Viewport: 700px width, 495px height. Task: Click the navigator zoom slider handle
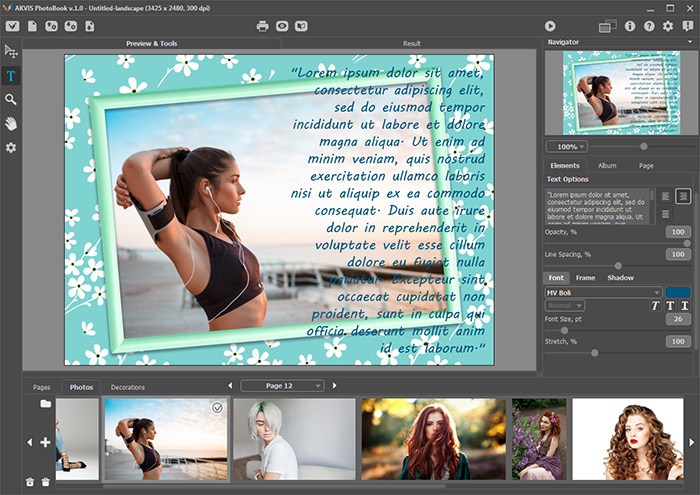point(643,146)
